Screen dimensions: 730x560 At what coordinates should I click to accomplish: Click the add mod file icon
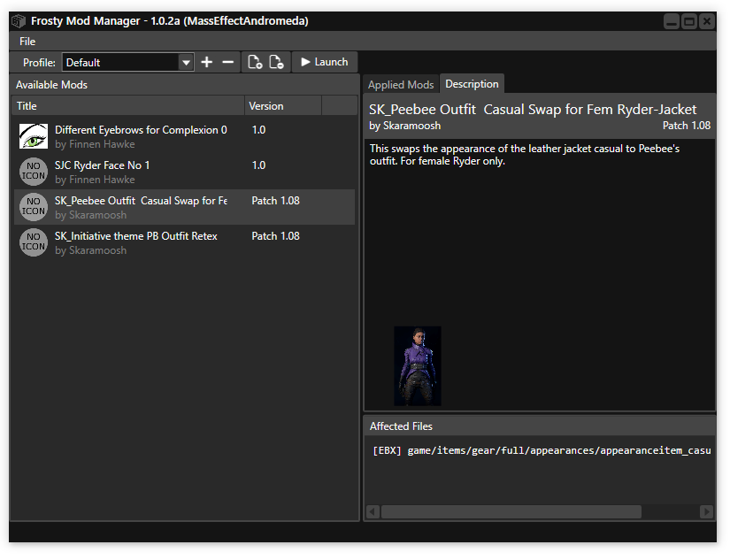255,62
